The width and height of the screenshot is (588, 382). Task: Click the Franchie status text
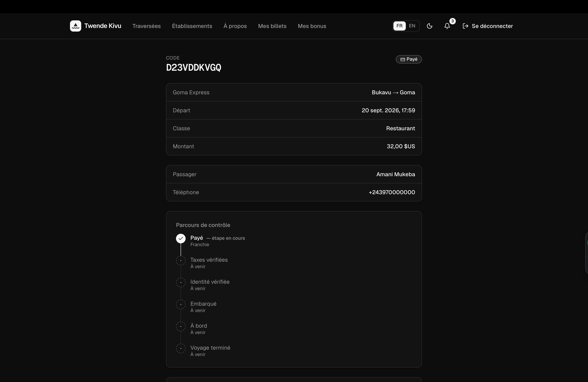point(200,245)
